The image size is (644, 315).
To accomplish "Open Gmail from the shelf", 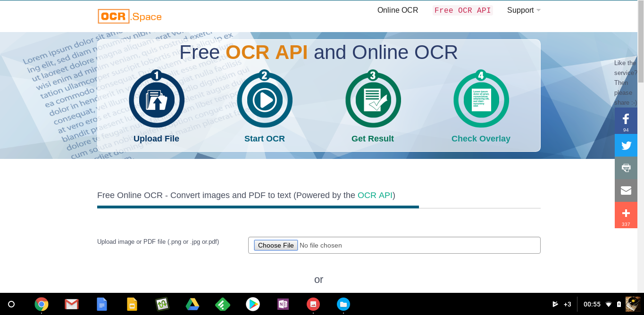I will tap(72, 304).
